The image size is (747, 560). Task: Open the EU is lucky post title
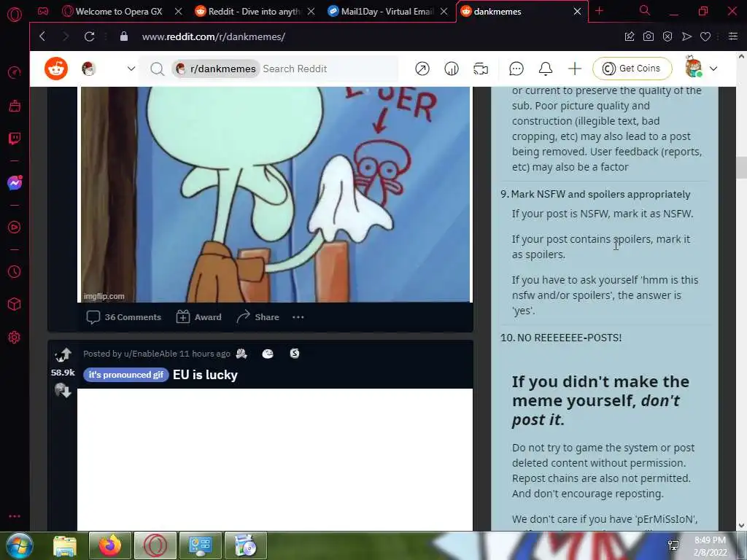tap(205, 375)
